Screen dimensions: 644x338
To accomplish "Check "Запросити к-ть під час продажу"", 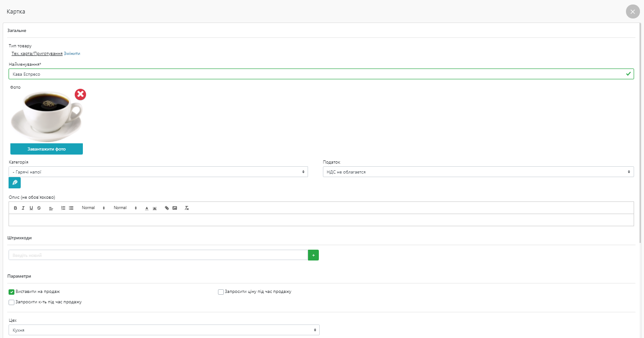I will 12,302.
